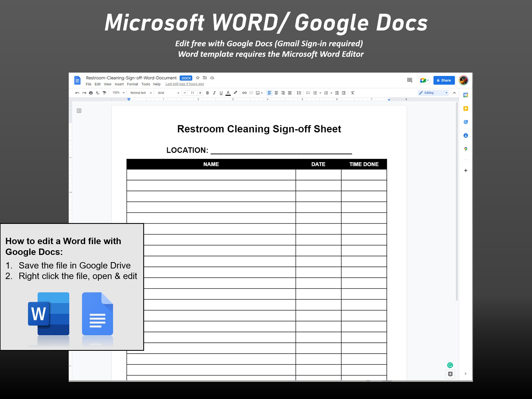Apply italic formatting
The width and height of the screenshot is (532, 399).
coord(214,93)
